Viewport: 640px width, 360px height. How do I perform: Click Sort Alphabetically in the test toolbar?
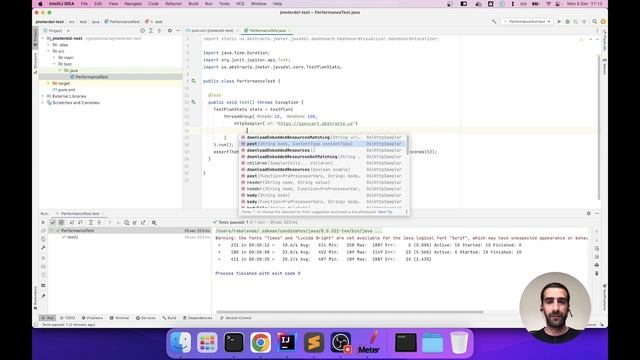point(72,222)
